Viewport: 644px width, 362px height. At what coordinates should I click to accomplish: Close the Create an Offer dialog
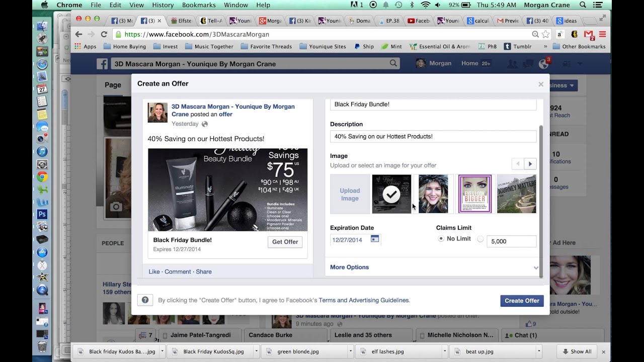(x=541, y=84)
